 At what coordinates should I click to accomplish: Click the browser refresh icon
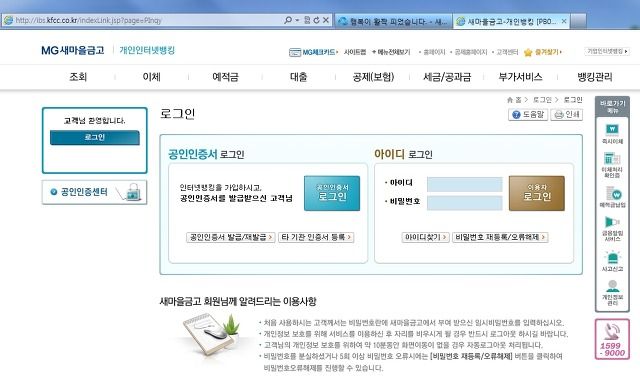pos(316,20)
